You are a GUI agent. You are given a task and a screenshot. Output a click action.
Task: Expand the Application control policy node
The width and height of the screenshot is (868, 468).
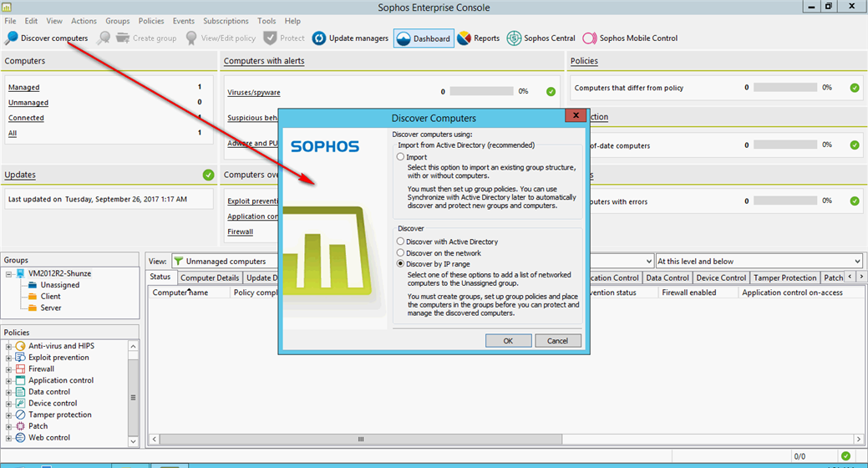pyautogui.click(x=9, y=381)
